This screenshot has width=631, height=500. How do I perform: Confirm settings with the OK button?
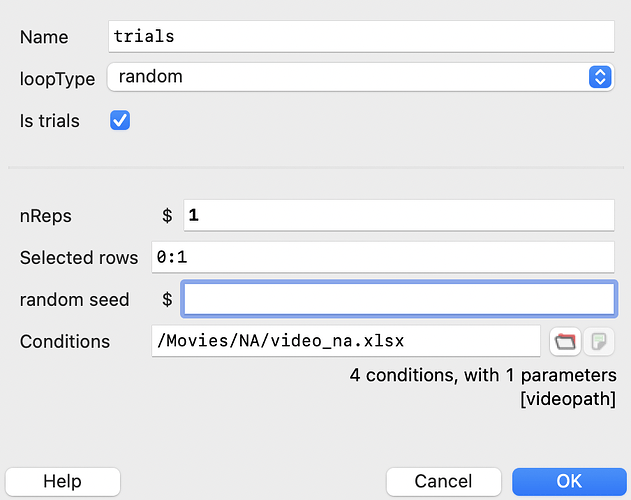[x=569, y=481]
